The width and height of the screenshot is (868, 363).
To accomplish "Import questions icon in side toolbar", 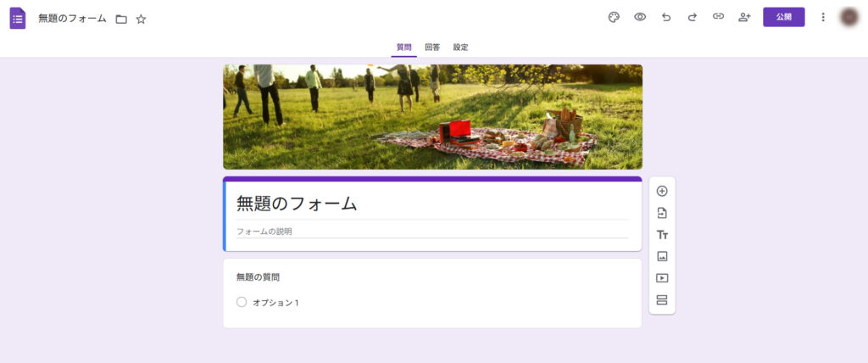I will [x=662, y=213].
